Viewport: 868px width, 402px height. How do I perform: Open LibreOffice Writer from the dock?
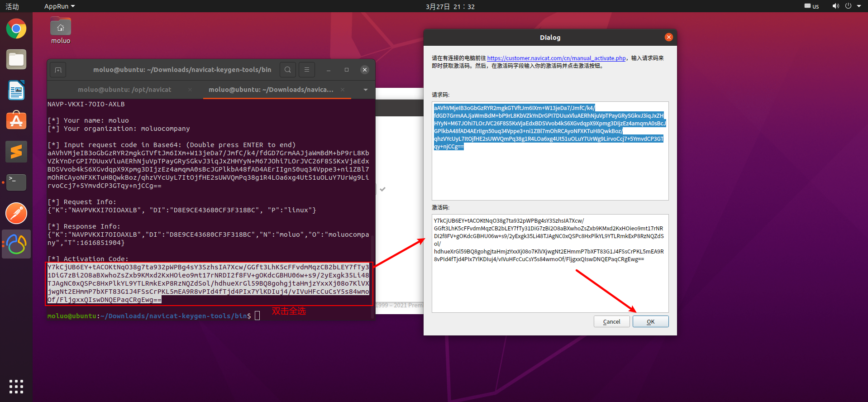(x=16, y=90)
